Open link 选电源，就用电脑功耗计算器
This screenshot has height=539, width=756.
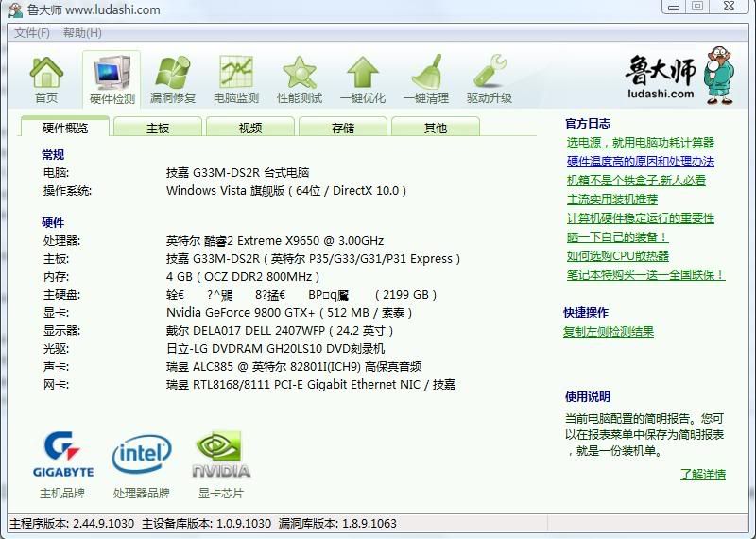coord(641,143)
